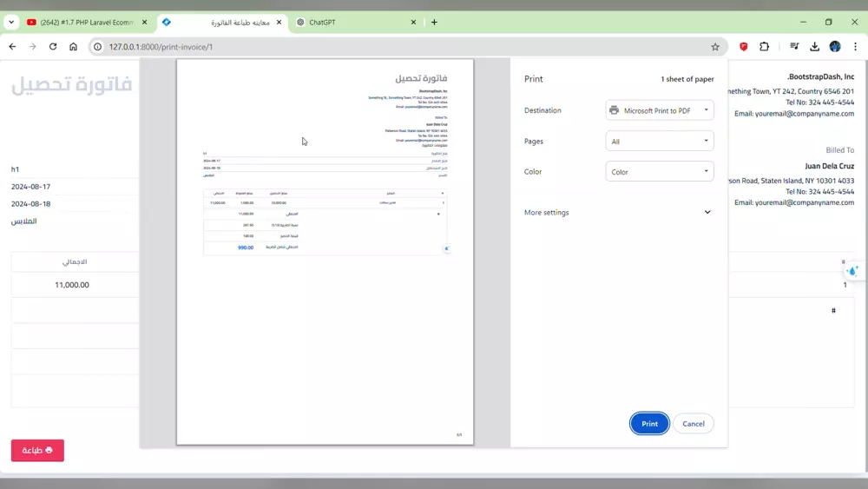The width and height of the screenshot is (868, 489).
Task: Click the Billed To label
Action: [x=839, y=150]
